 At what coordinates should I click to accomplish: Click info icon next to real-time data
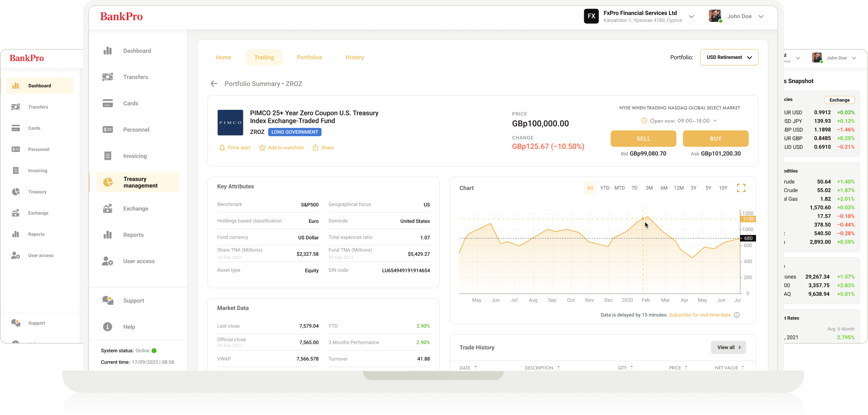point(737,315)
